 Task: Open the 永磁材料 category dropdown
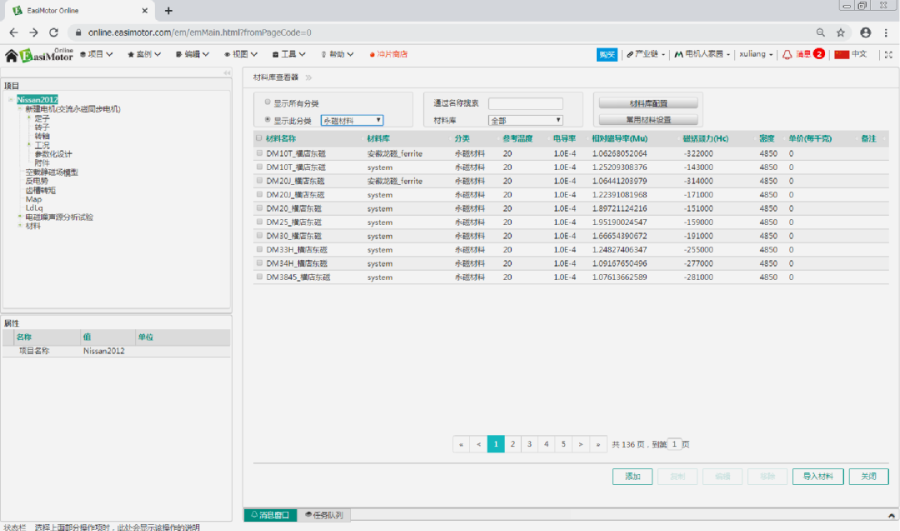pyautogui.click(x=352, y=121)
